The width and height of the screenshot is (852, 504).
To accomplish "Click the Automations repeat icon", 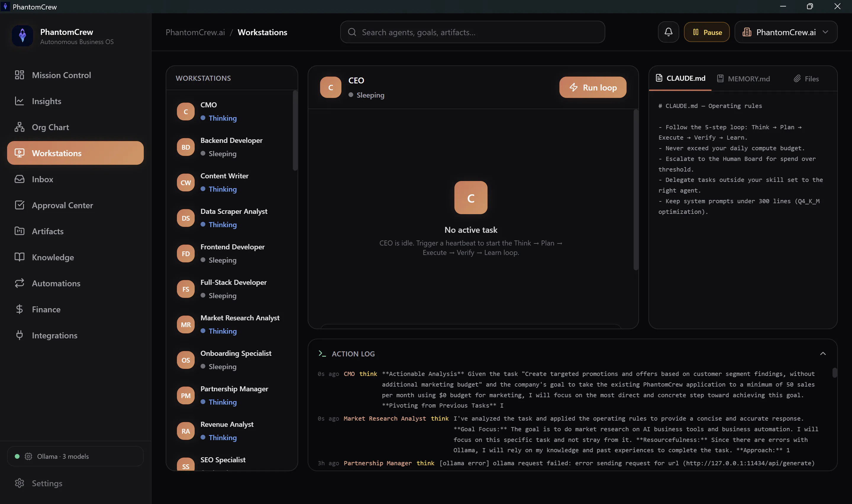I will coord(19,283).
